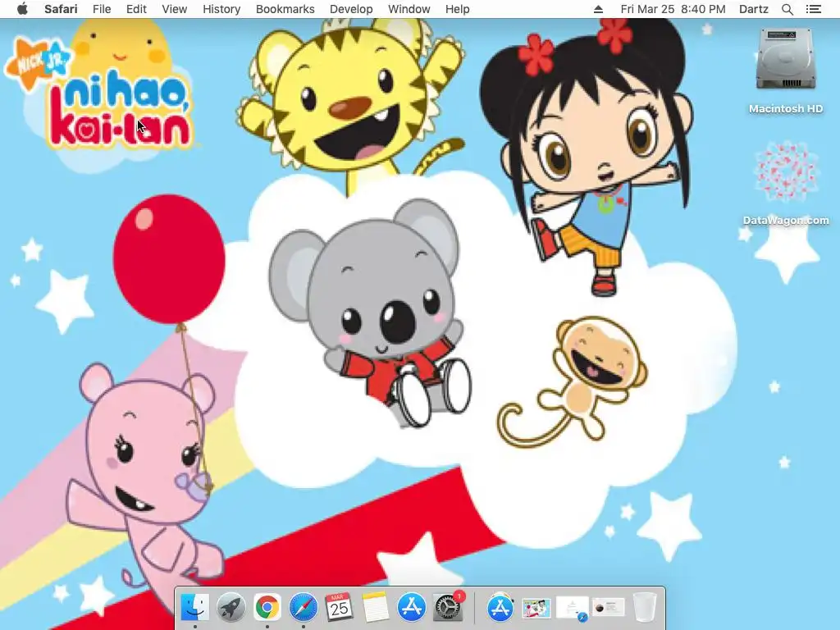Select the Macintosh HD drive icon

tap(786, 60)
